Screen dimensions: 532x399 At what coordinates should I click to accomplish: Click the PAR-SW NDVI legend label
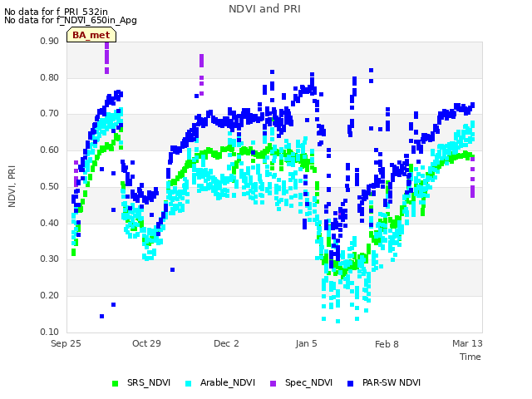pos(392,382)
